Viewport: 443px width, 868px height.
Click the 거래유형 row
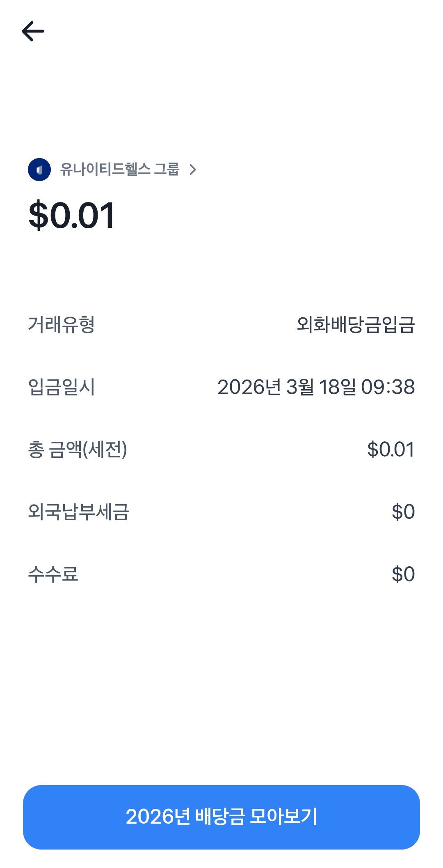[221, 324]
